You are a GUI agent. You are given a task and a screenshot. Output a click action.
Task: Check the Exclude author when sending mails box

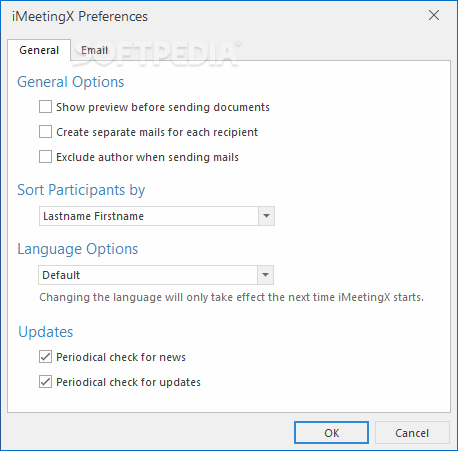pos(45,157)
